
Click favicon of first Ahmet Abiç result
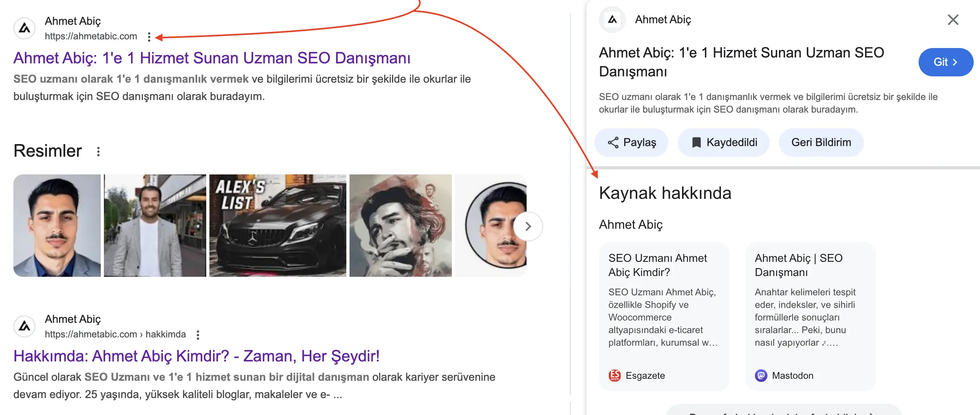coord(24,28)
